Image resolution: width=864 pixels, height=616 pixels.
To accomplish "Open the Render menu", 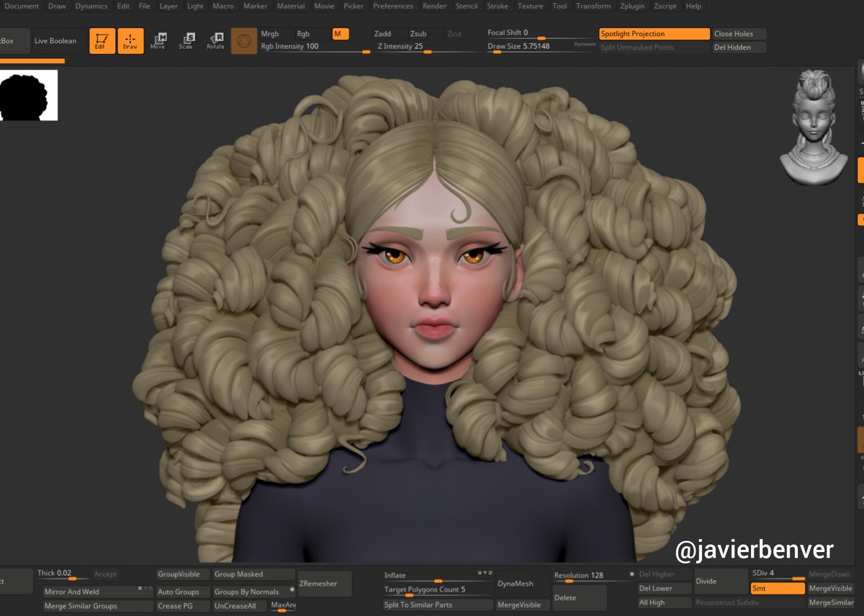I will [x=434, y=6].
